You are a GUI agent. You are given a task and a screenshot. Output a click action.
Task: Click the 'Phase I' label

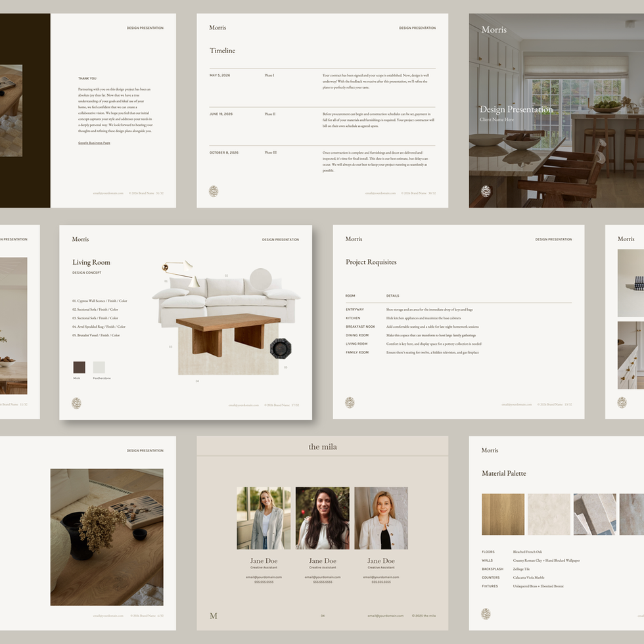click(x=269, y=76)
